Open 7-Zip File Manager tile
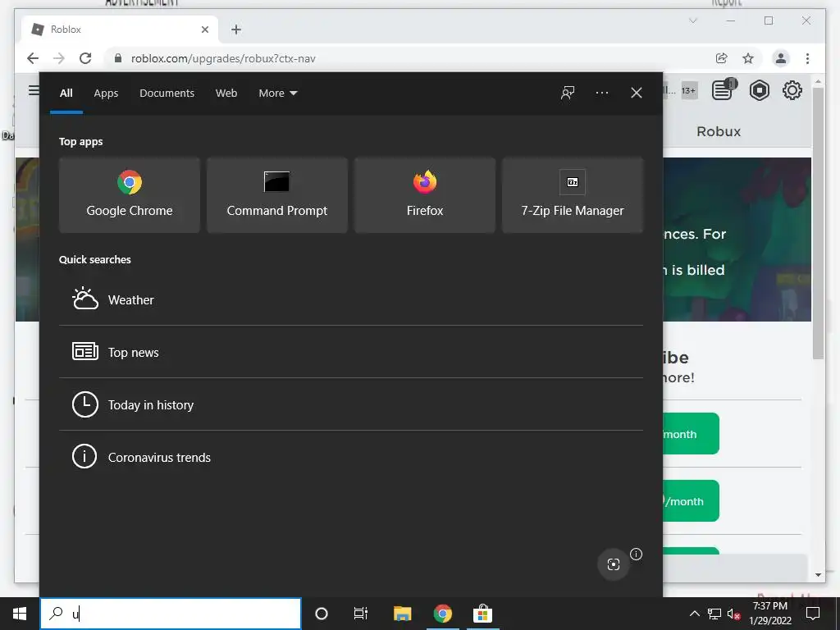 [572, 195]
